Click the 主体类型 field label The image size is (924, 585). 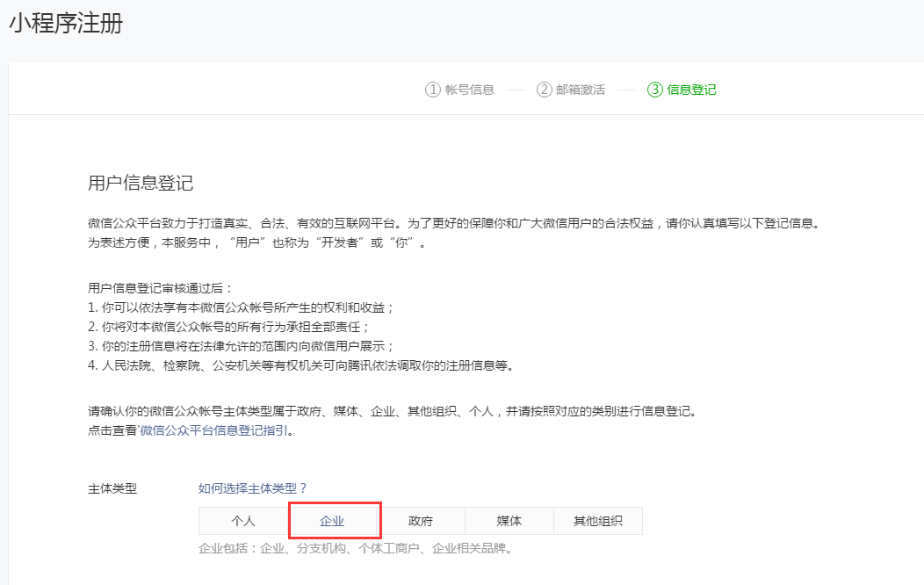pyautogui.click(x=113, y=488)
